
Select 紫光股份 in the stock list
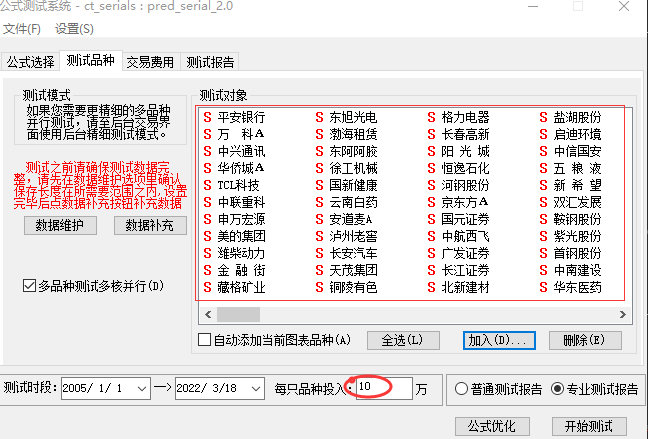(577, 236)
